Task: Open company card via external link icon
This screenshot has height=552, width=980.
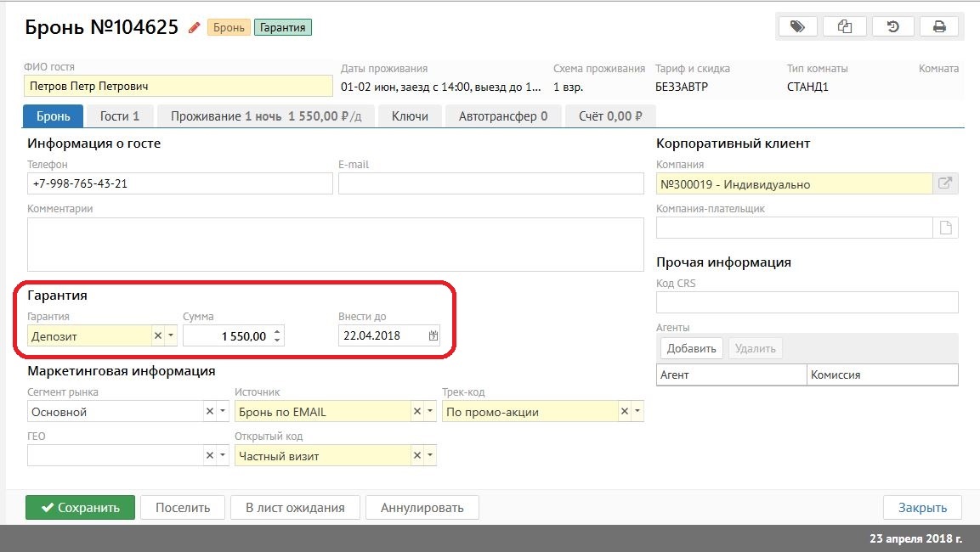Action: point(945,183)
